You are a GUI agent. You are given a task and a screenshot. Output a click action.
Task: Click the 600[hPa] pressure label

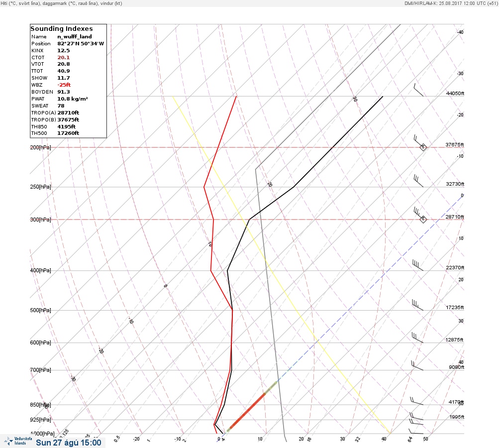point(40,342)
